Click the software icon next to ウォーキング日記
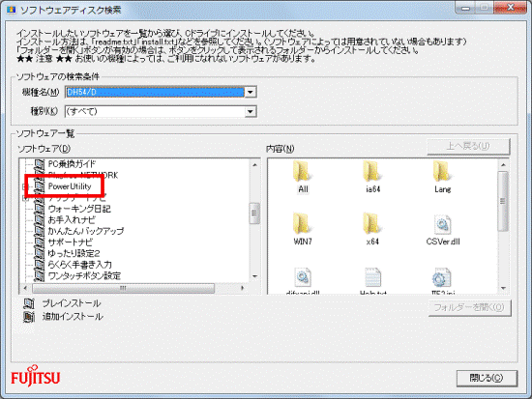The height and width of the screenshot is (399, 532). (x=40, y=209)
